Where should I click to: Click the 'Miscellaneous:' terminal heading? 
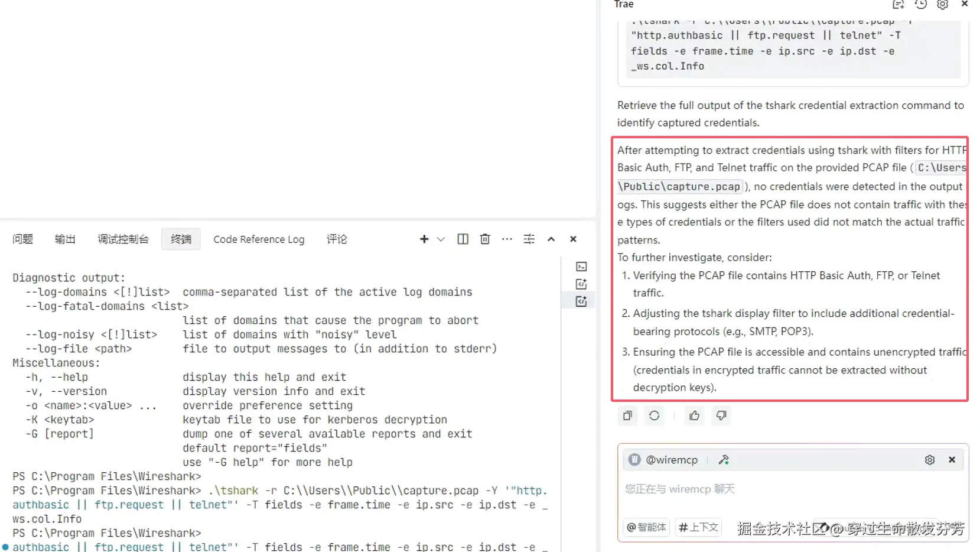click(x=57, y=363)
